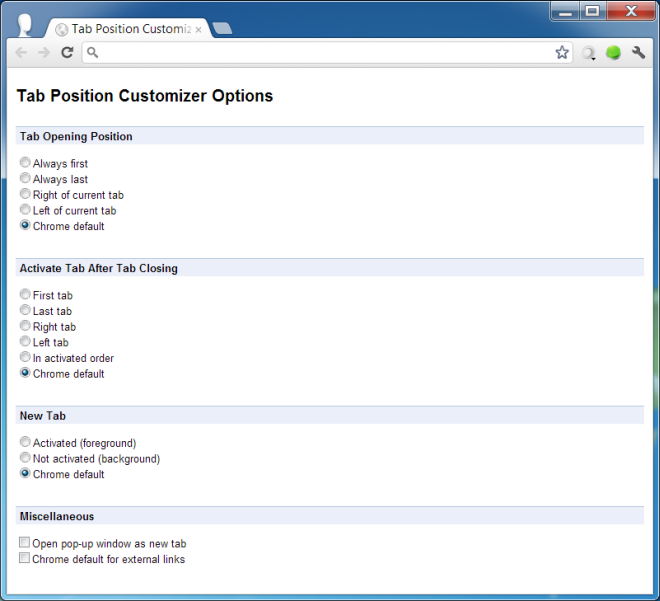Enable Open pop-up window as new tab
Viewport: 660px width, 601px height.
[x=24, y=542]
